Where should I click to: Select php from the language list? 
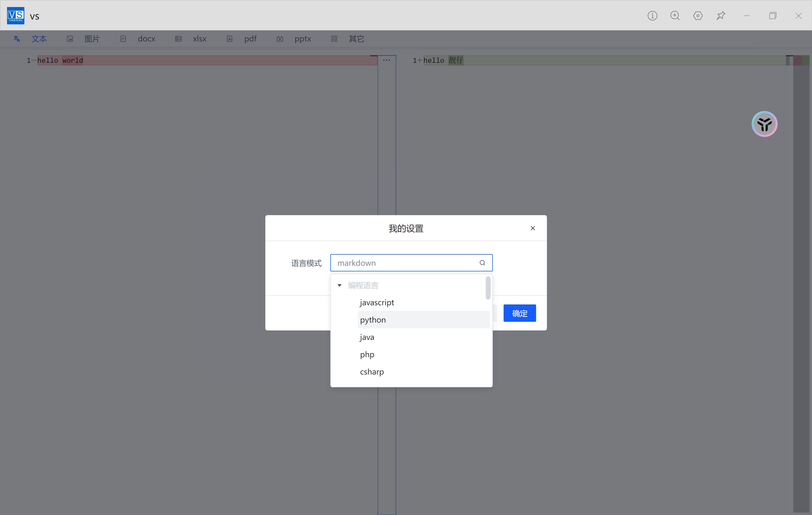tap(423, 354)
